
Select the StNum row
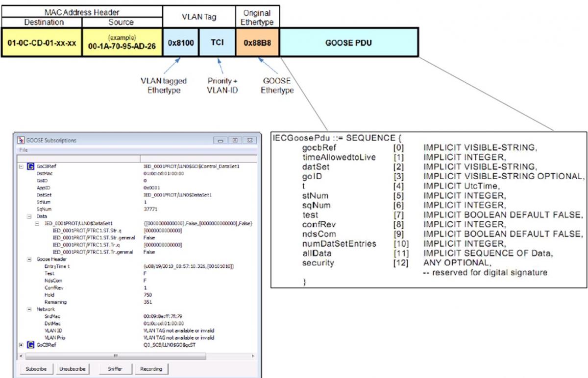(136, 201)
